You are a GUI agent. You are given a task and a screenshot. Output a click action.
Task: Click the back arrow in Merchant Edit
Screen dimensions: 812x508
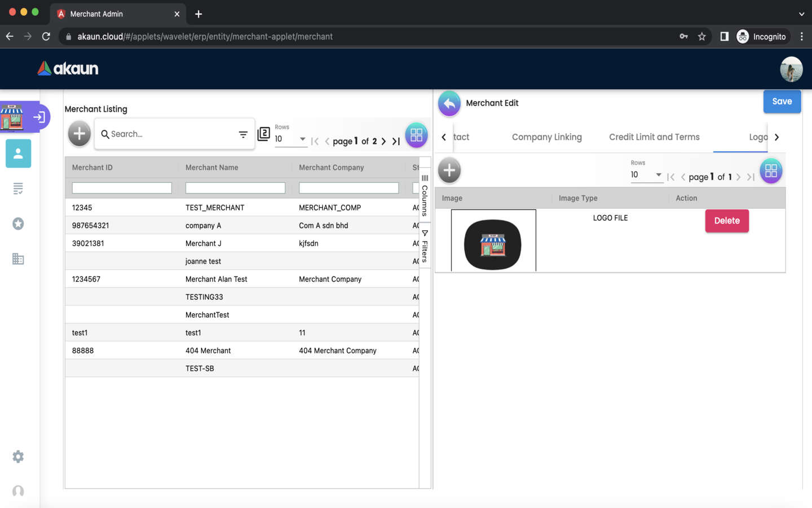pyautogui.click(x=449, y=103)
